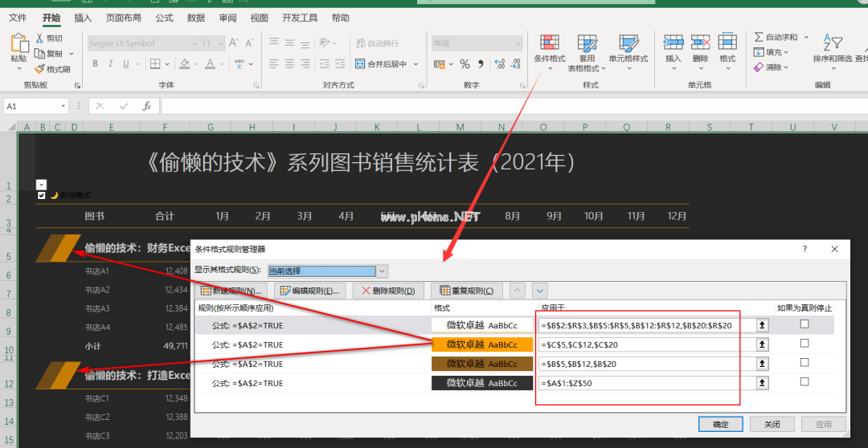The height and width of the screenshot is (448, 868).
Task: Click Duplicate Rule (重复规则) button
Action: pyautogui.click(x=466, y=291)
